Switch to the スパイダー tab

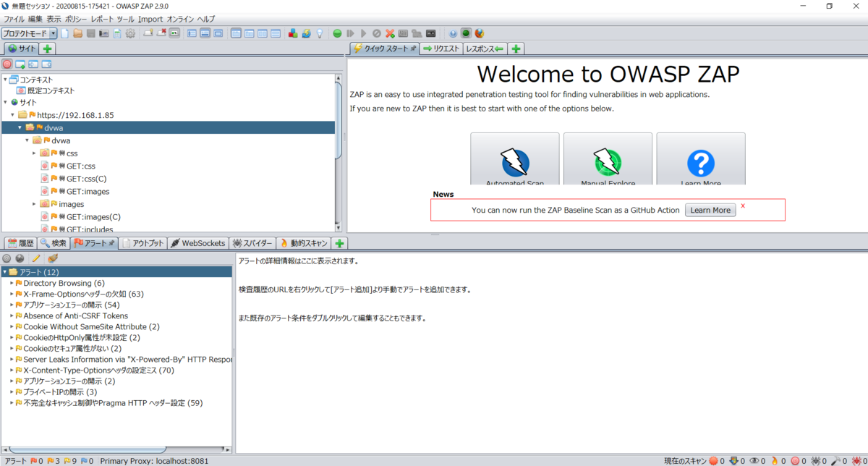pyautogui.click(x=252, y=243)
